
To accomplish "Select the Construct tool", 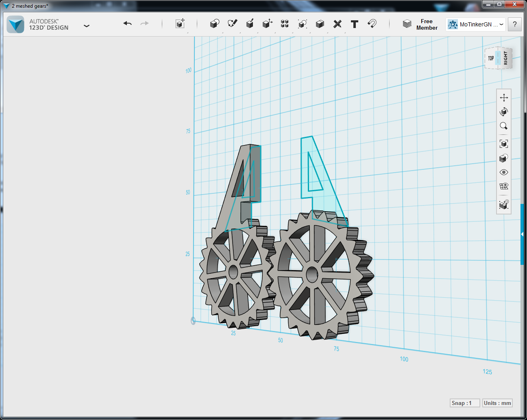I will click(249, 24).
